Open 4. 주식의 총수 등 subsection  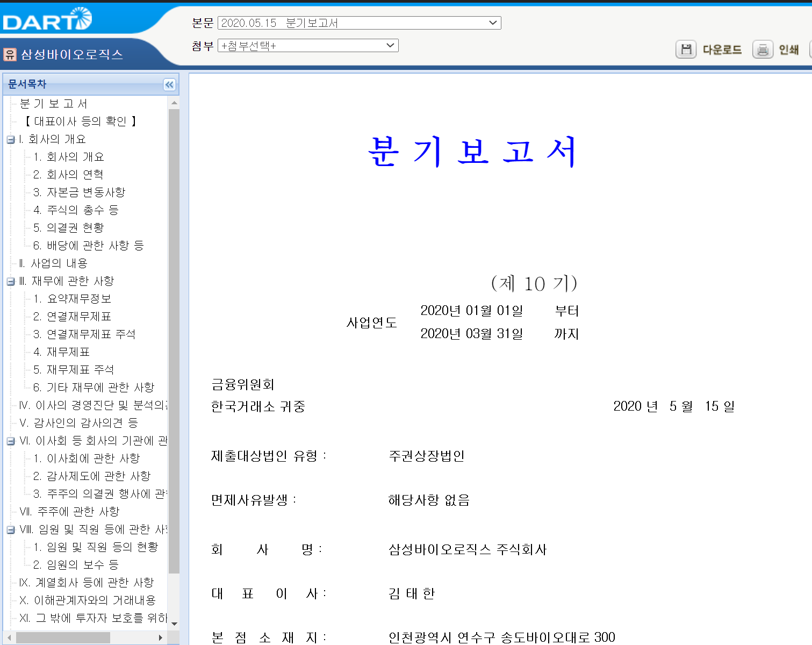75,210
